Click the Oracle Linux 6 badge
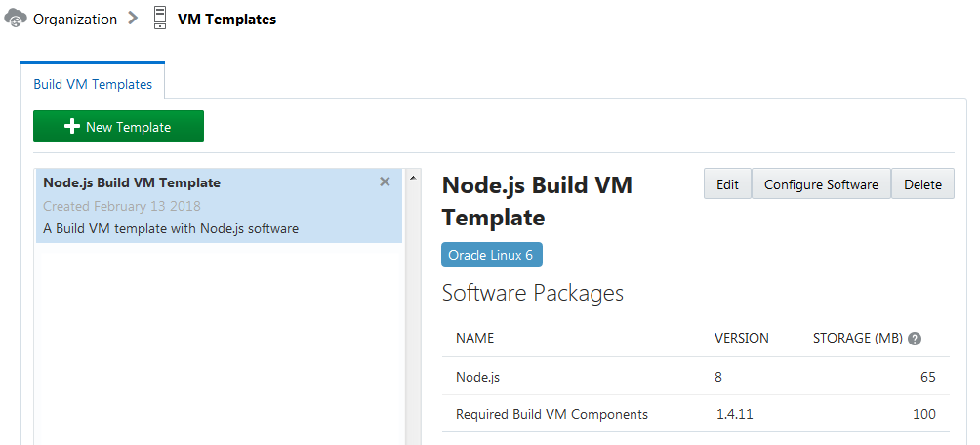Image resolution: width=980 pixels, height=445 pixels. [491, 255]
